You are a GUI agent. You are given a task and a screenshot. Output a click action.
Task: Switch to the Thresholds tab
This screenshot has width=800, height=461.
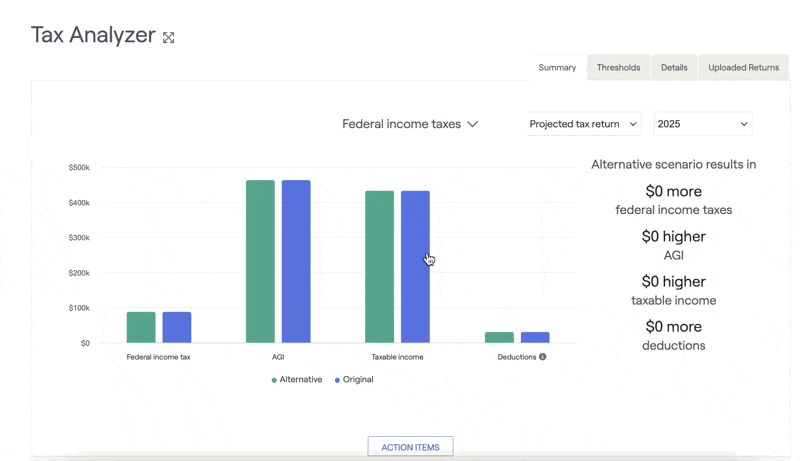[618, 67]
